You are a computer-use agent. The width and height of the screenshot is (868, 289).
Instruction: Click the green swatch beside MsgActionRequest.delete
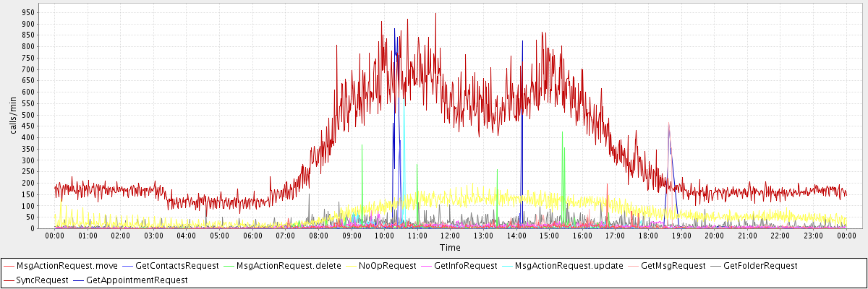pos(229,266)
